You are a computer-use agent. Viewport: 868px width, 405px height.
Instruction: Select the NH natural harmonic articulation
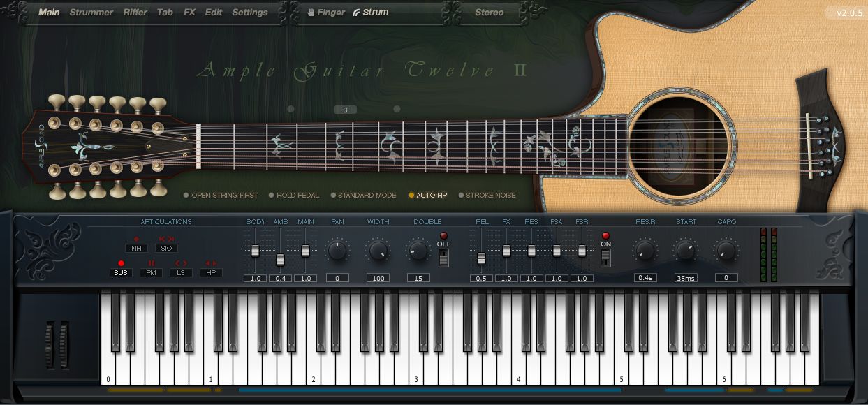pos(136,248)
